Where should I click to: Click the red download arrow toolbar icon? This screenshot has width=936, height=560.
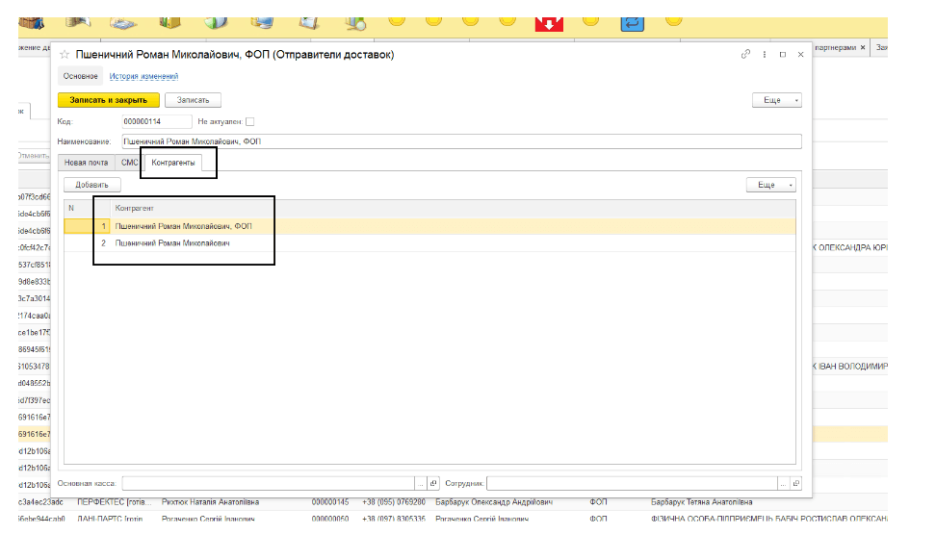pyautogui.click(x=548, y=22)
